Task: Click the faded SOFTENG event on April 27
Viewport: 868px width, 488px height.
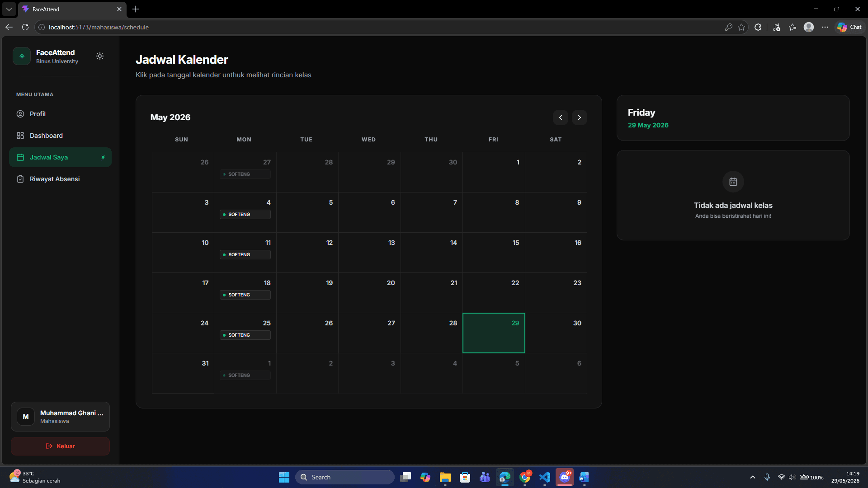Action: tap(245, 174)
